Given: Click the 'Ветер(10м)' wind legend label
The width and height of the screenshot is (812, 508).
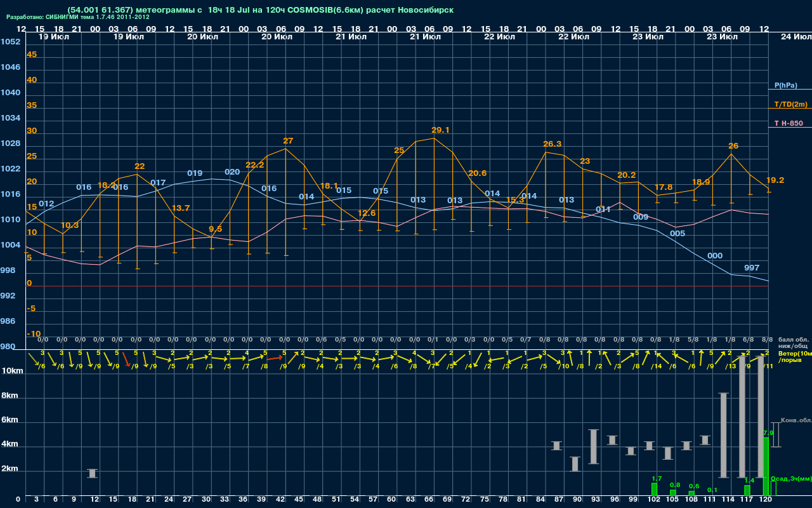Looking at the screenshot, I should tap(796, 353).
